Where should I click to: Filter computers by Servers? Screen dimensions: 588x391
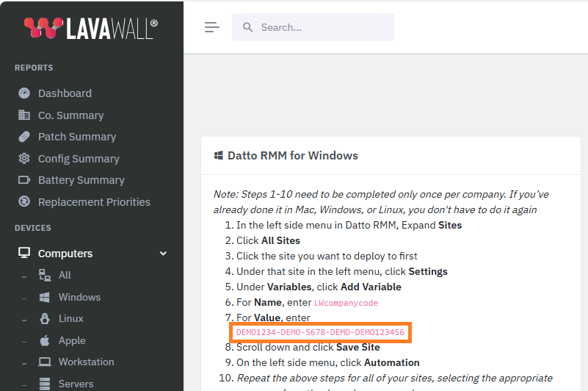[x=76, y=384]
